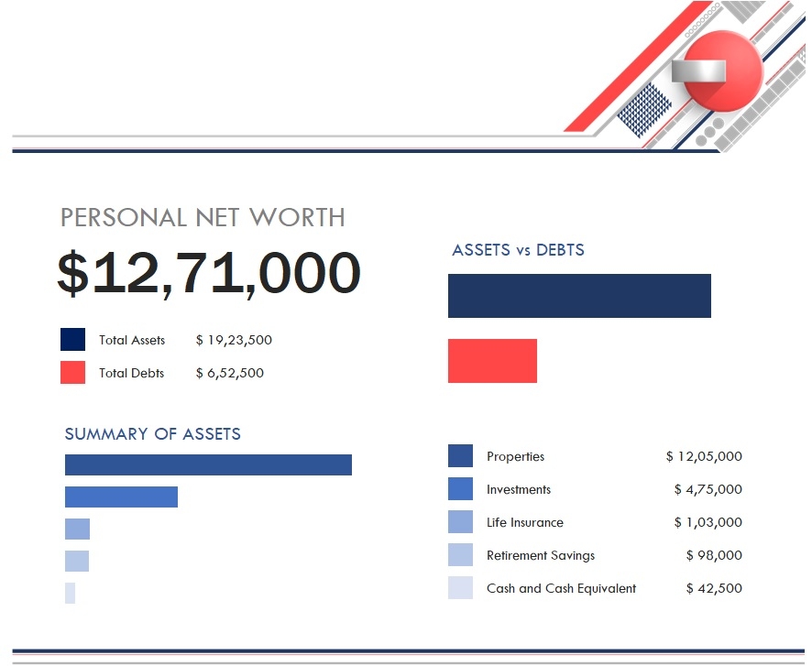
Task: Select the navy Total Assets legend square
Action: click(x=71, y=340)
